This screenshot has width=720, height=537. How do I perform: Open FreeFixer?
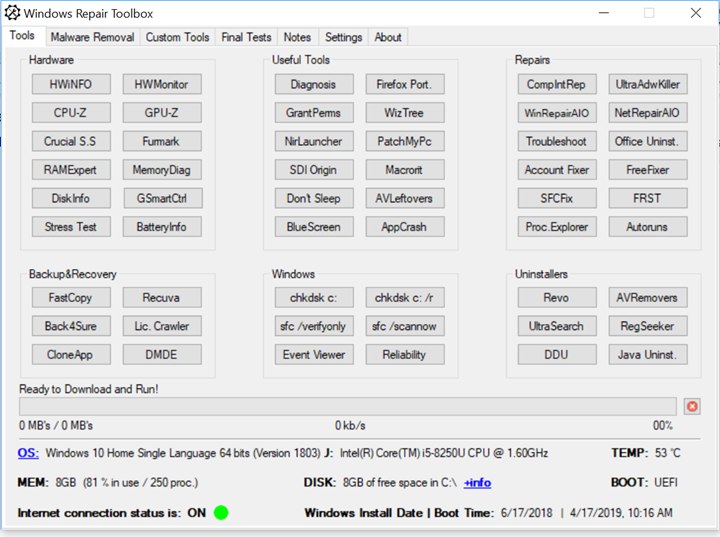click(x=648, y=170)
